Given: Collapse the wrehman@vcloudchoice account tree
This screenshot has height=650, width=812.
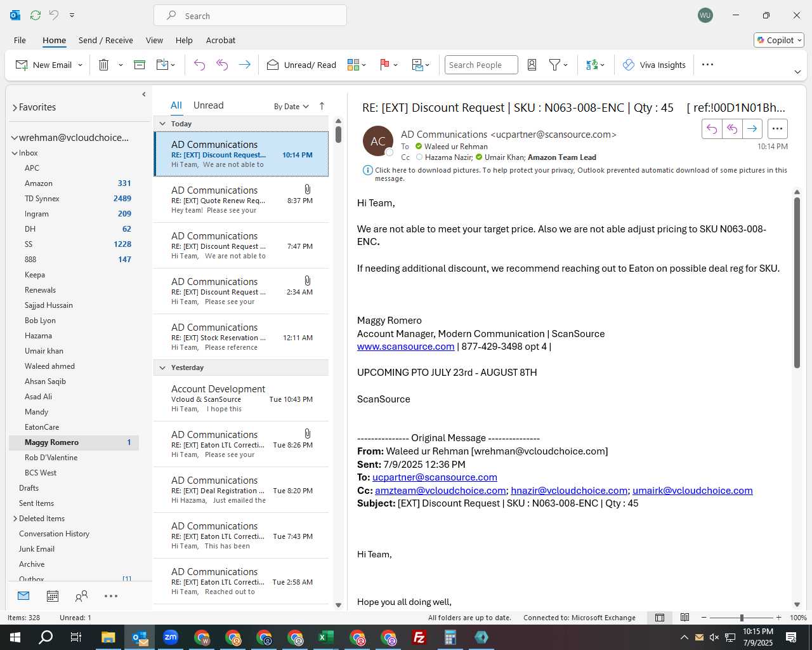Looking at the screenshot, I should [15, 138].
